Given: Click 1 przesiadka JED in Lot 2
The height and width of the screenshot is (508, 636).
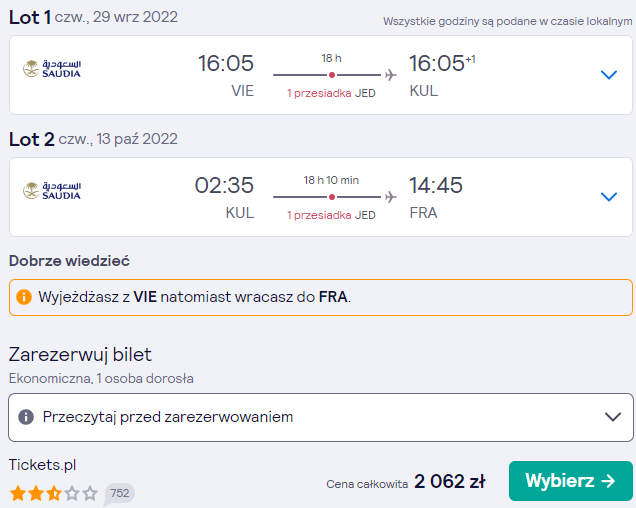Looking at the screenshot, I should 331,215.
